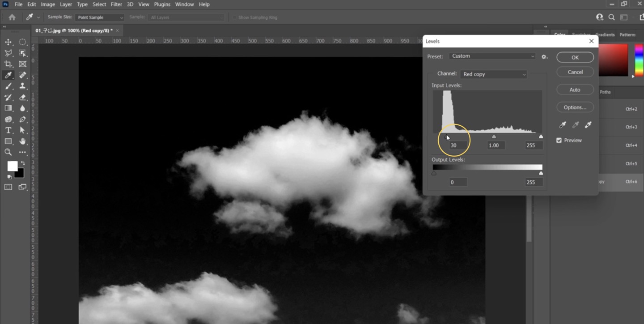
Task: Select the Crop tool
Action: tap(8, 64)
